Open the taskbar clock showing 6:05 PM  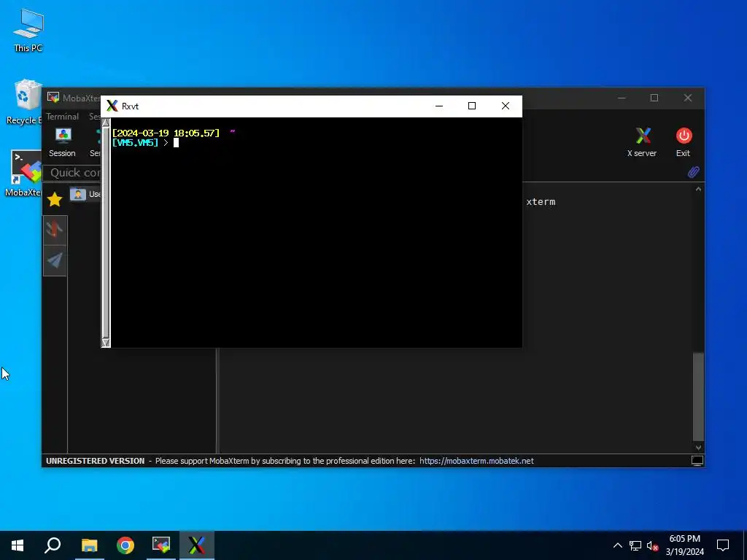pyautogui.click(x=684, y=545)
